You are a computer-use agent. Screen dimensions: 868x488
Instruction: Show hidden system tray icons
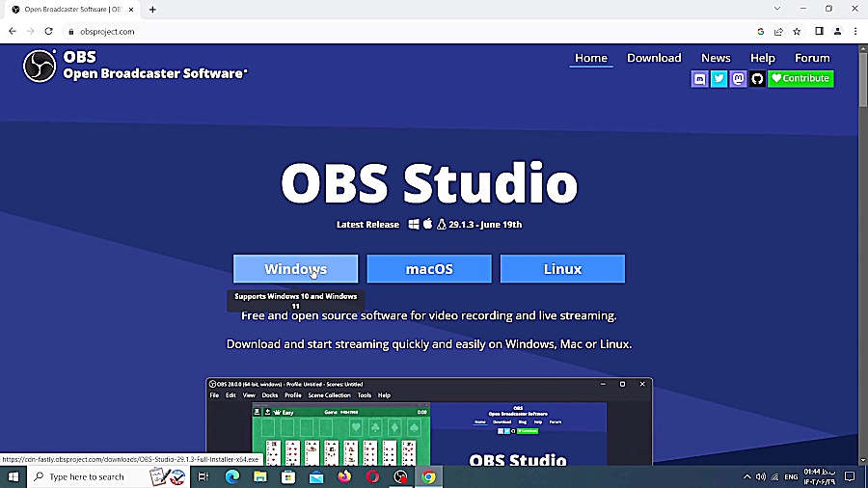[x=746, y=476]
